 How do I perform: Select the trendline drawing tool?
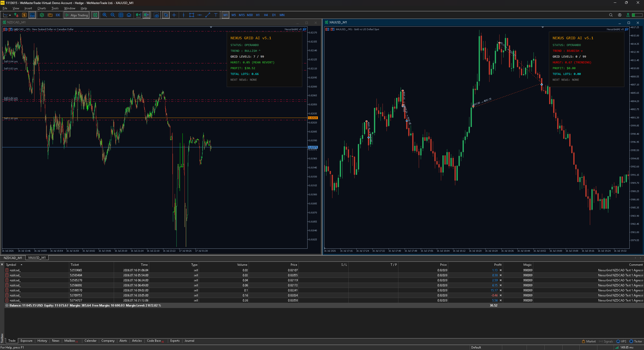pyautogui.click(x=208, y=15)
